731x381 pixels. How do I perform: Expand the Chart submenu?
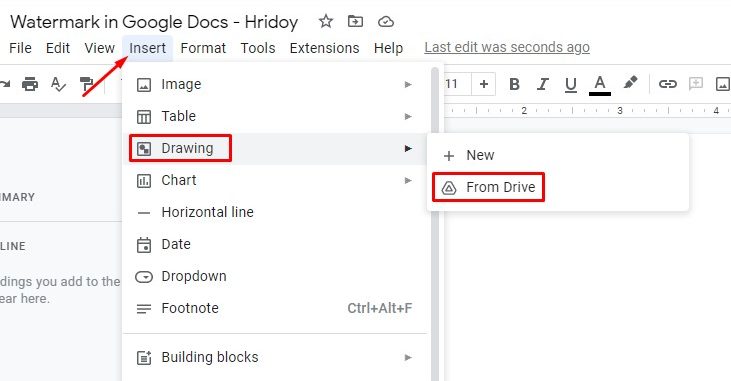(275, 180)
